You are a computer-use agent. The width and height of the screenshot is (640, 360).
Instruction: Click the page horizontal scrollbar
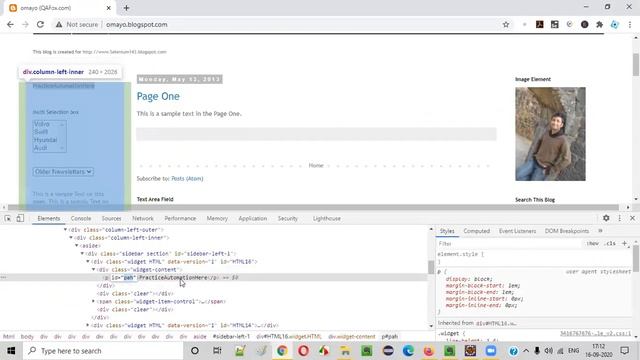pos(313,207)
